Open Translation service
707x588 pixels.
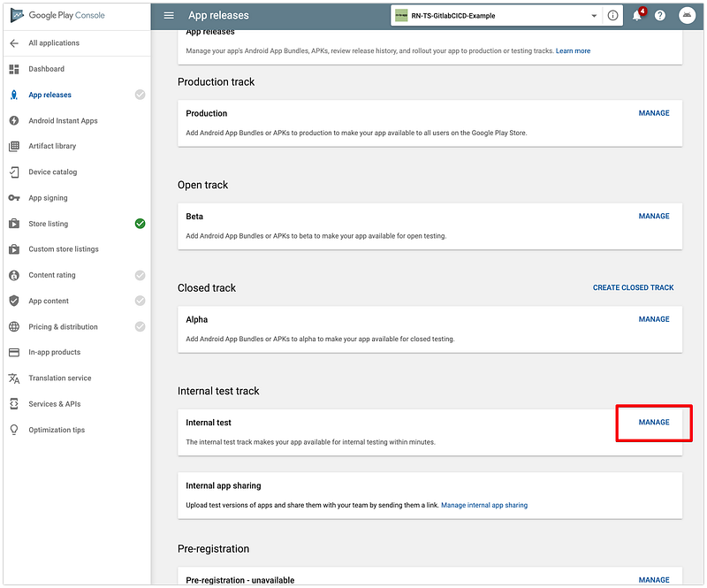[x=60, y=378]
